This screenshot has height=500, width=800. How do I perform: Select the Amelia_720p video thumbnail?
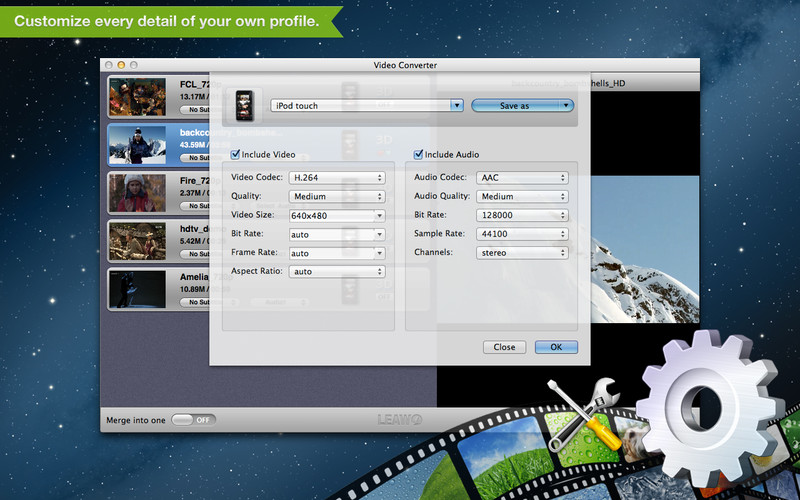[x=137, y=289]
